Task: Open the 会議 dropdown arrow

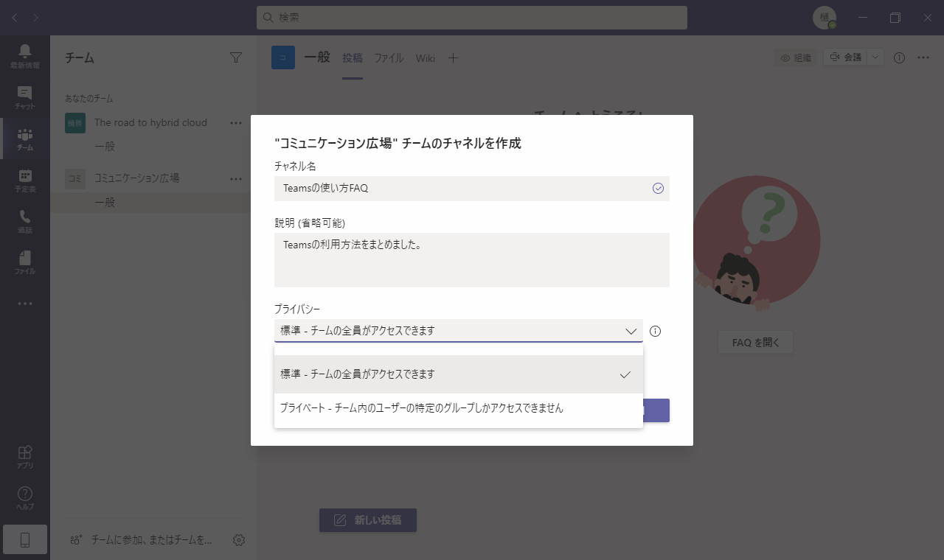Action: (x=875, y=57)
